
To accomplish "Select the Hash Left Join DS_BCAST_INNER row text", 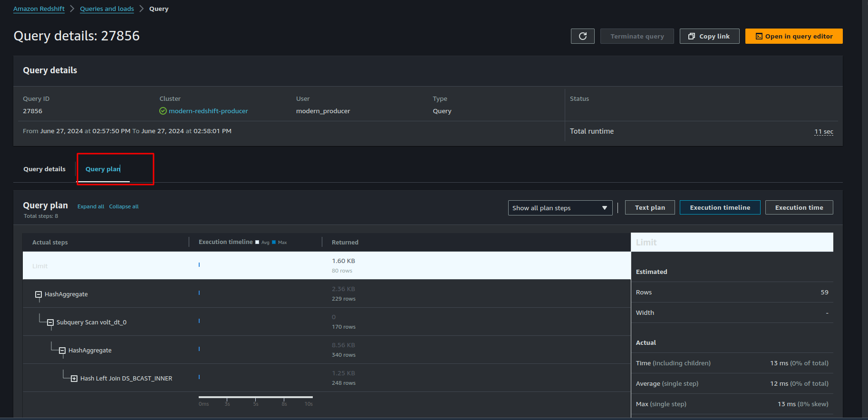I will pos(126,378).
